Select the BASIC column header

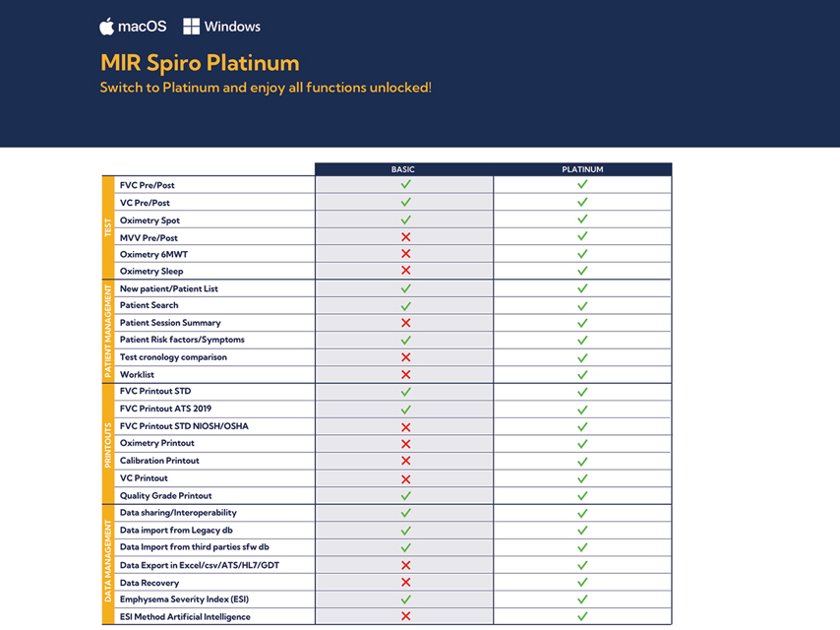[x=403, y=169]
